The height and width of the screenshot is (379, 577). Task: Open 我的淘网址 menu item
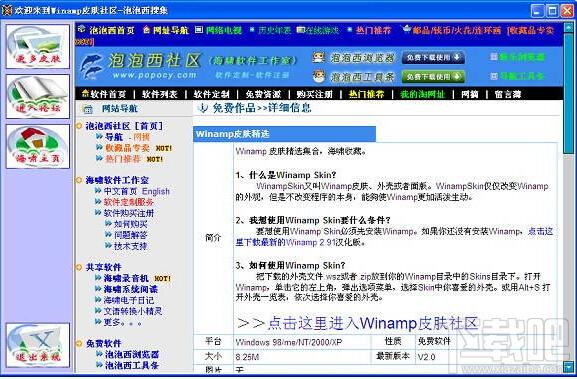pyautogui.click(x=422, y=94)
